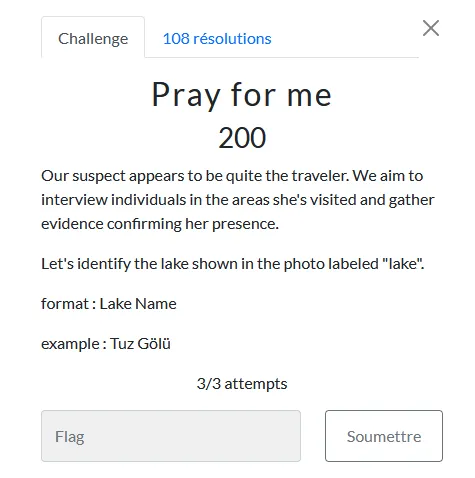Click the word "traveler" in the description
The height and width of the screenshot is (478, 475).
320,176
